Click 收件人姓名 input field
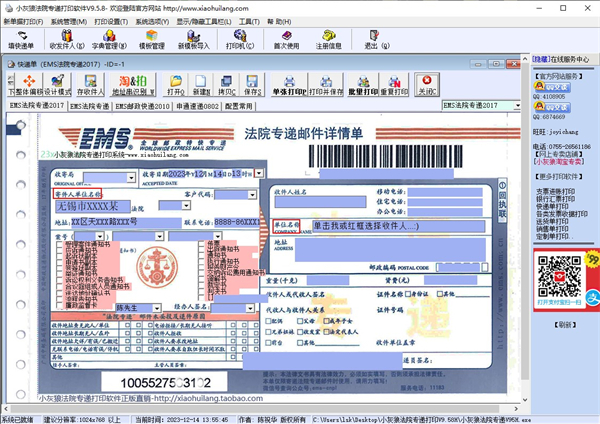This screenshot has width=600, height=424. (x=320, y=202)
